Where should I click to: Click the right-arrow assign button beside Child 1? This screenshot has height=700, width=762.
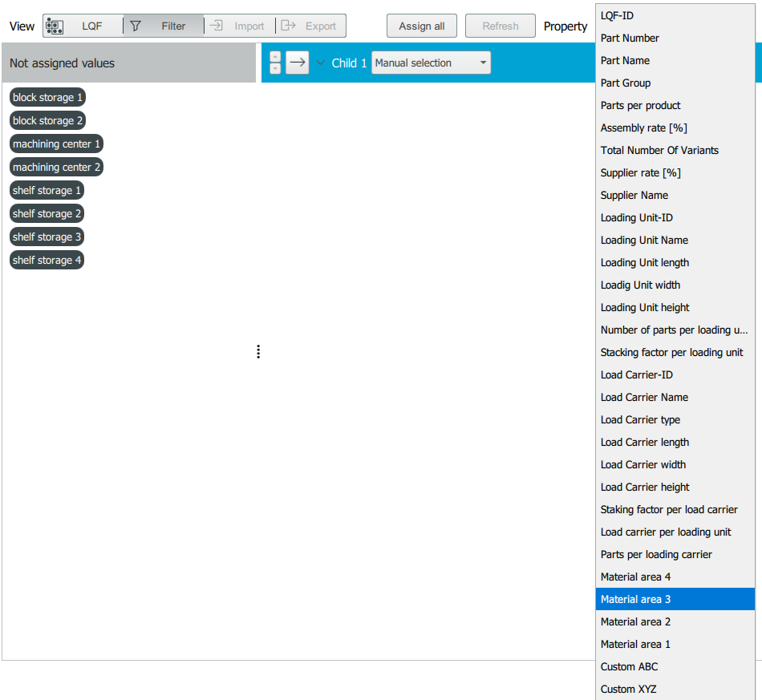[x=298, y=63]
